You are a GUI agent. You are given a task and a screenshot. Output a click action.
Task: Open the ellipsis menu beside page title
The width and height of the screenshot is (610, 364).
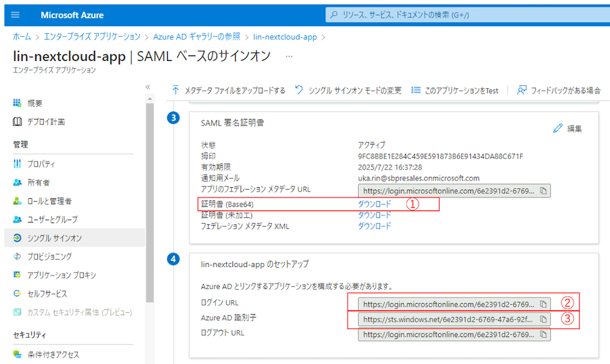coord(289,56)
